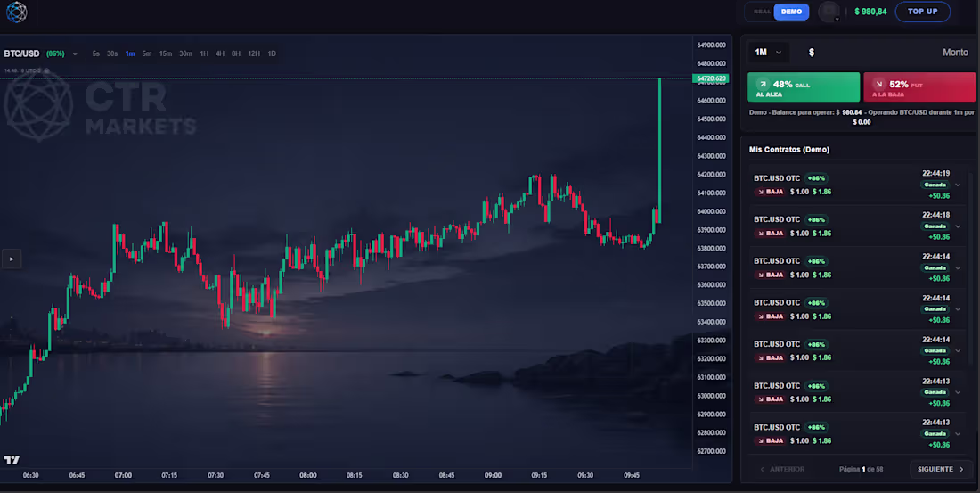This screenshot has height=493, width=980.
Task: Click the green 64720.620 current price label
Action: [712, 78]
